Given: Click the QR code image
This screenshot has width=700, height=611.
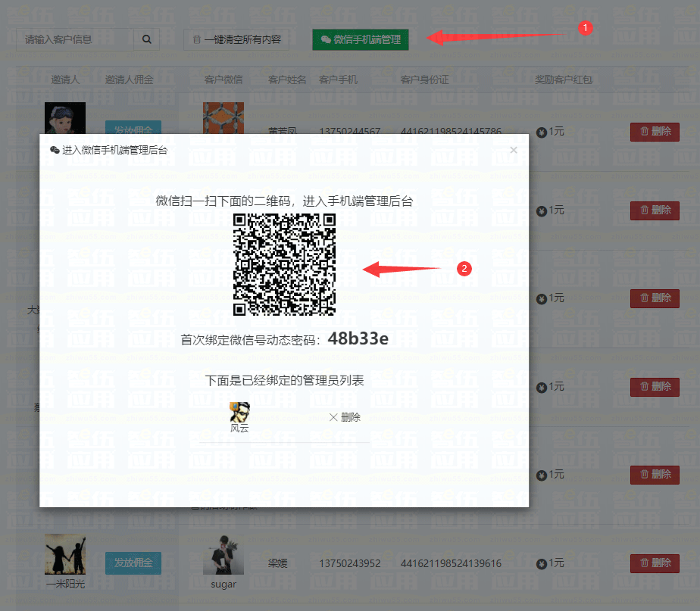Looking at the screenshot, I should (284, 264).
